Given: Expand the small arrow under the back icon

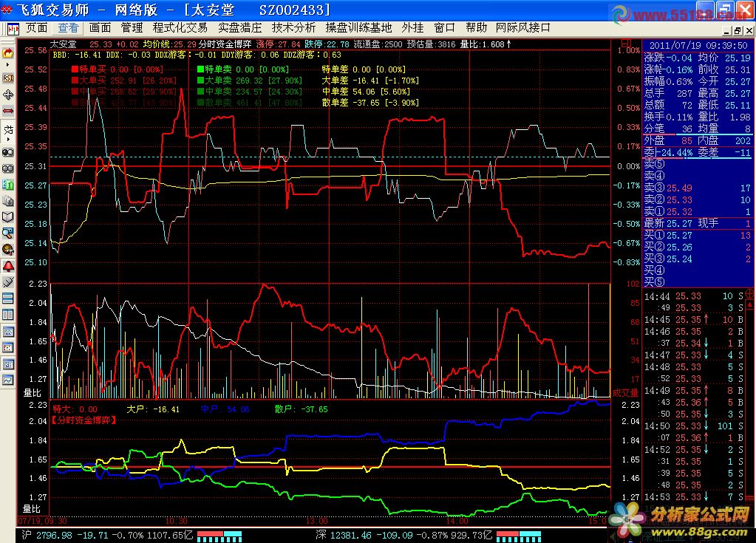Looking at the screenshot, I should (8, 64).
